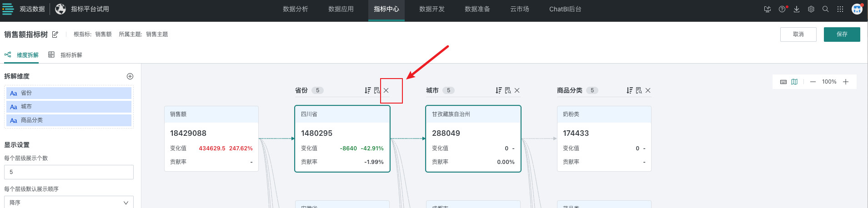868x208 pixels.
Task: Add a new 拆解维度 with plus icon
Action: pyautogui.click(x=130, y=76)
